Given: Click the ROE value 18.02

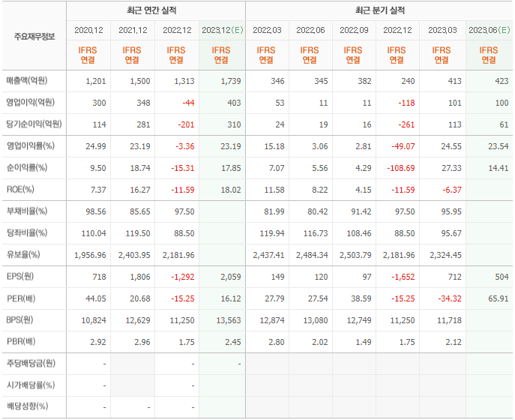Looking at the screenshot, I should [231, 190].
